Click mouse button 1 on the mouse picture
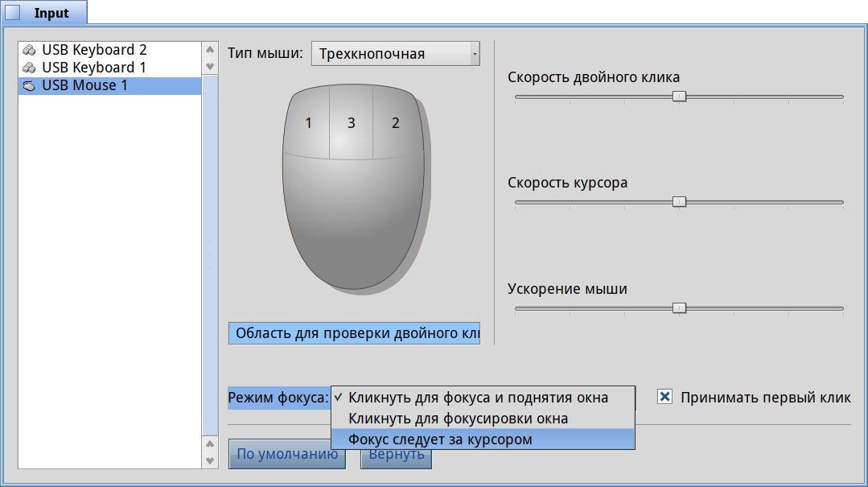Screen dimensions: 868x487 point(308,123)
